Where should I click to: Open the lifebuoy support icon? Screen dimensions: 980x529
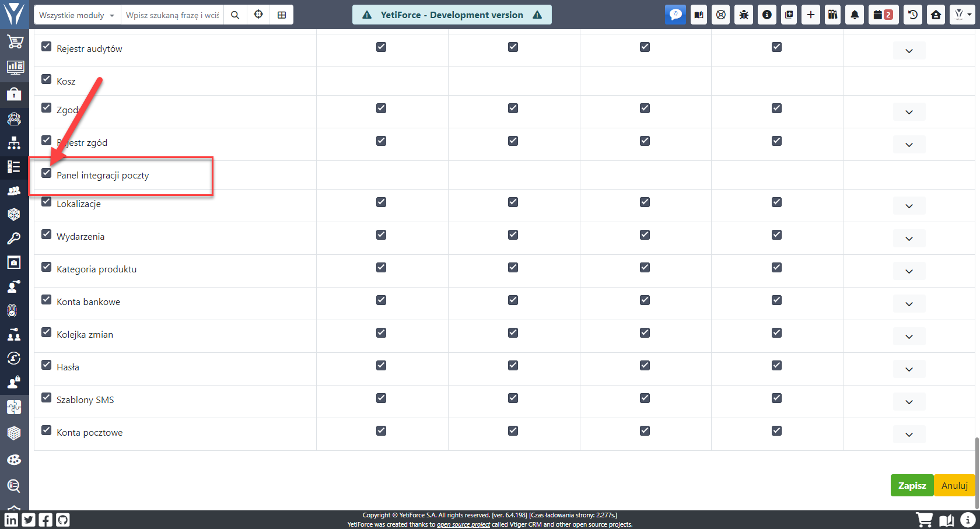(x=721, y=15)
